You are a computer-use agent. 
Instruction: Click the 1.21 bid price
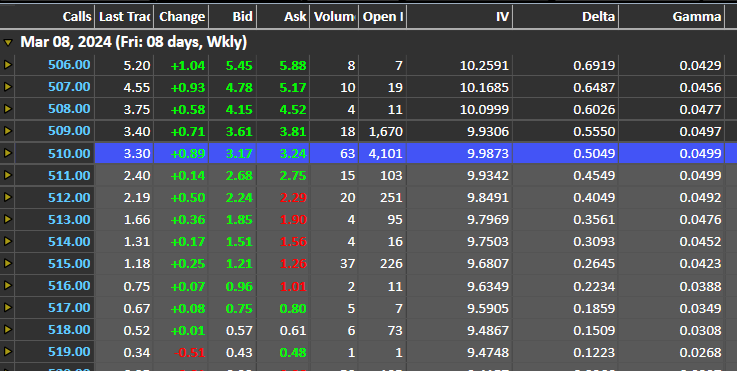[239, 264]
